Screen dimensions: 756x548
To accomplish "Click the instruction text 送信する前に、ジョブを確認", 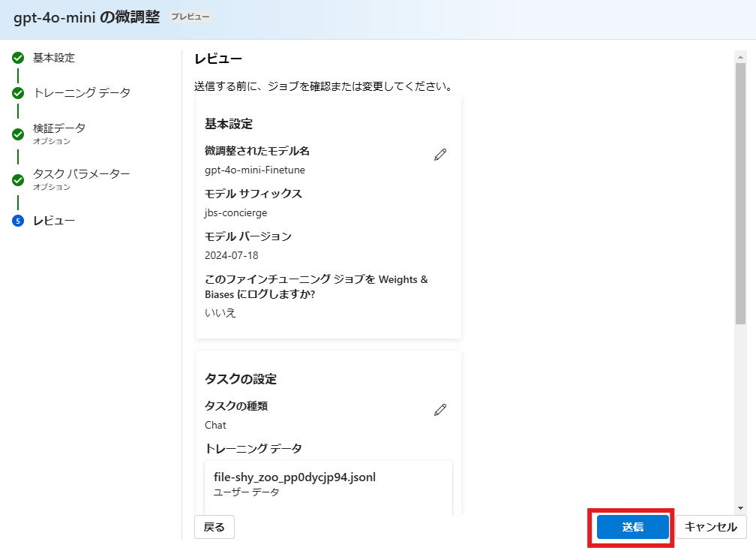I will (x=323, y=86).
